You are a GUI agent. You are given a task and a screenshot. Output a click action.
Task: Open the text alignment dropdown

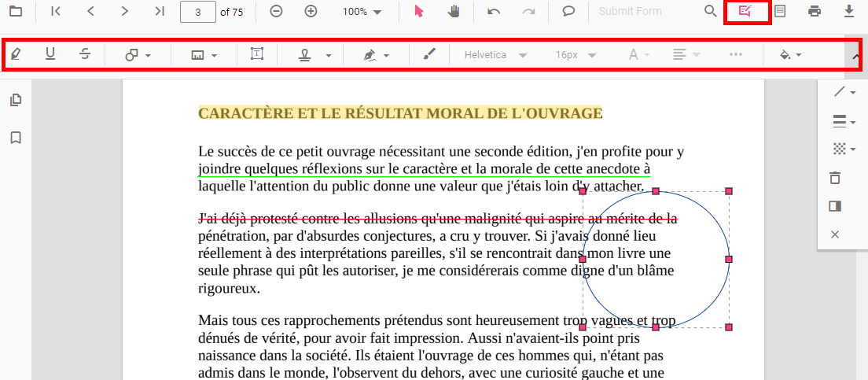click(686, 55)
